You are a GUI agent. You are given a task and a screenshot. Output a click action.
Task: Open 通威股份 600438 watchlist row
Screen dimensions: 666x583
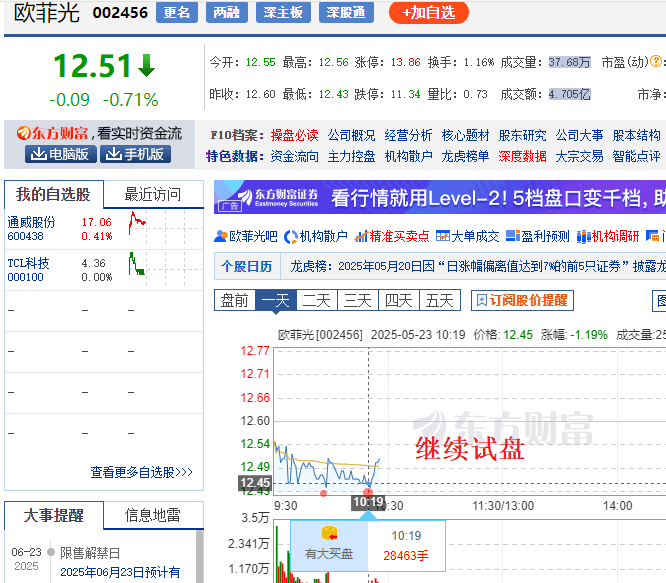click(x=104, y=229)
